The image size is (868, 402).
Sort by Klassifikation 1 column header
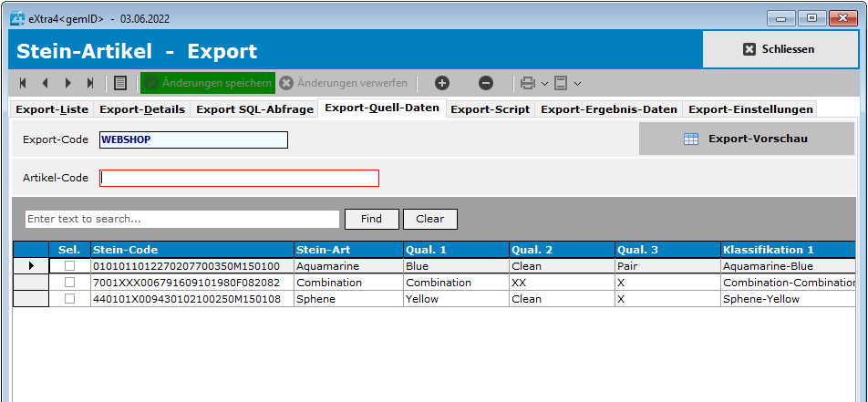[x=789, y=250]
